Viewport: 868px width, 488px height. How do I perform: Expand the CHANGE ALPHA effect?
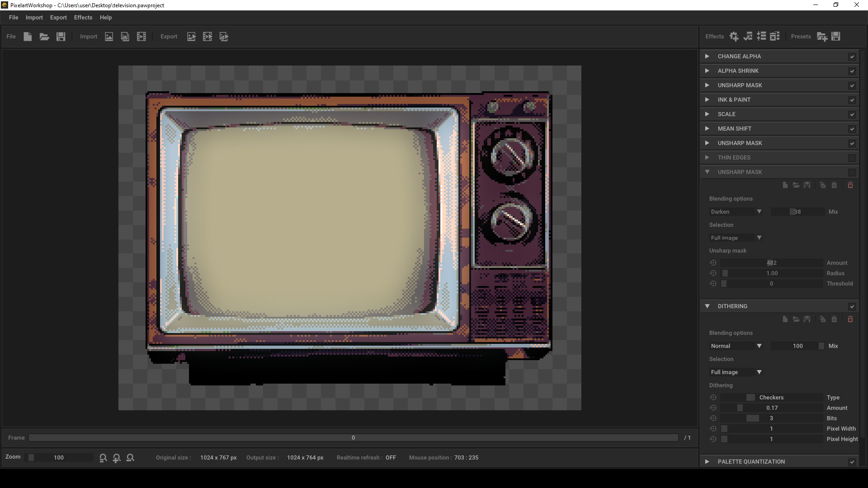(x=707, y=56)
